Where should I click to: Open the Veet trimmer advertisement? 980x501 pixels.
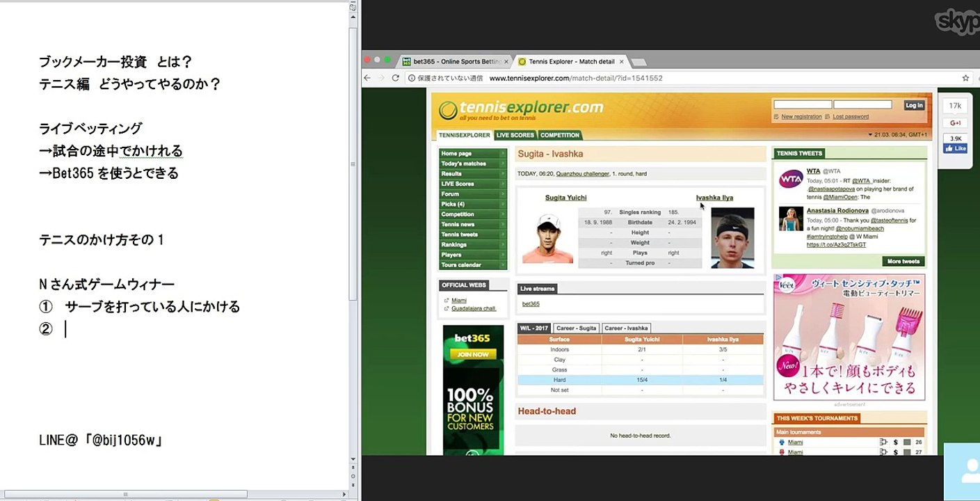[849, 337]
